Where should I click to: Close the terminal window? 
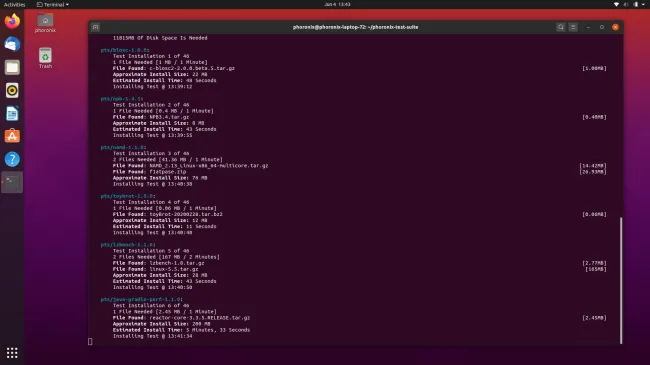click(616, 27)
